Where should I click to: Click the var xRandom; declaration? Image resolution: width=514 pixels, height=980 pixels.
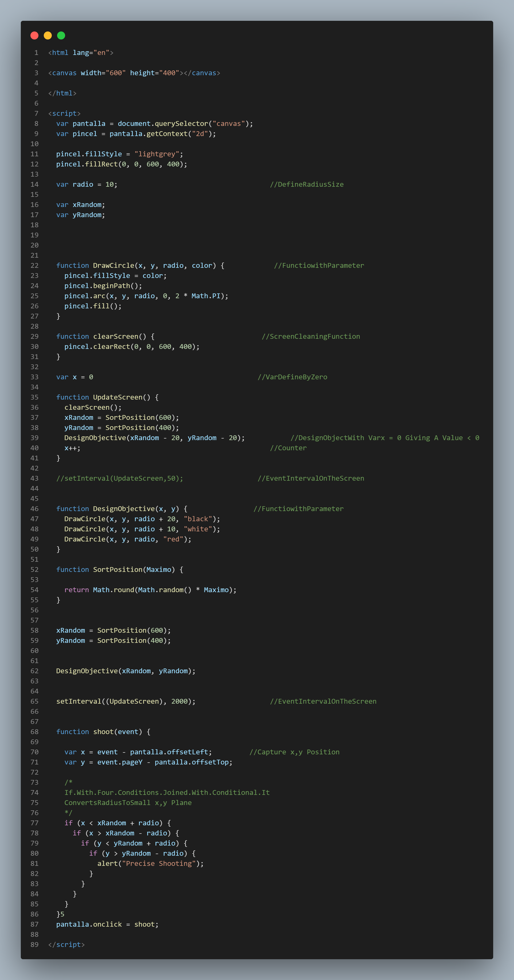coord(81,205)
